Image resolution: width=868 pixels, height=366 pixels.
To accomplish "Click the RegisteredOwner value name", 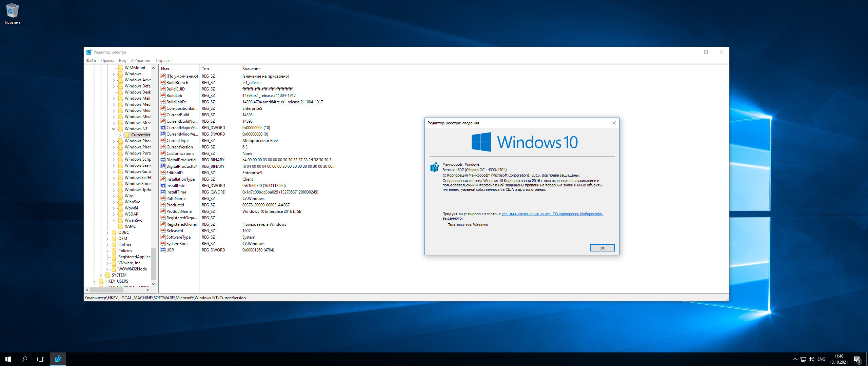I will (181, 224).
